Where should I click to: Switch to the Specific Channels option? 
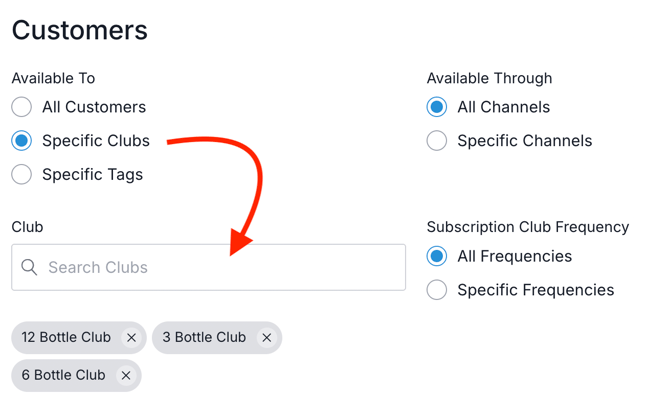tap(437, 141)
